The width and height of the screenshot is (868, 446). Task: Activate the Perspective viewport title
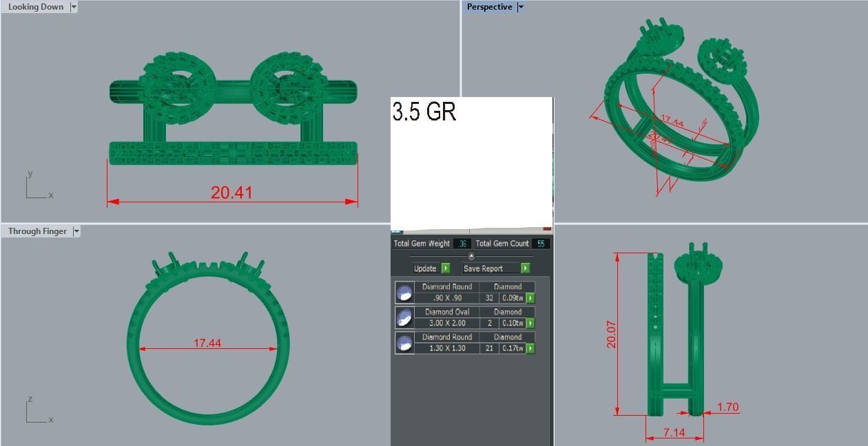[489, 7]
